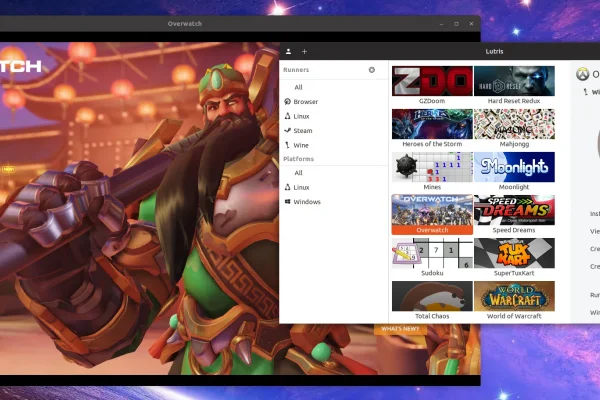600x400 pixels.
Task: Select the Speed Dreams game thumbnail
Action: (514, 210)
